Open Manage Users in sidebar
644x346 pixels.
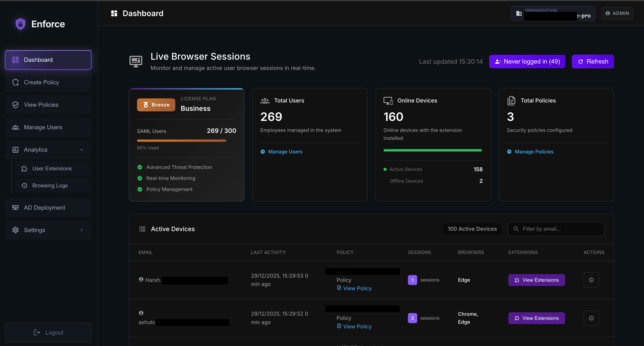click(x=48, y=127)
